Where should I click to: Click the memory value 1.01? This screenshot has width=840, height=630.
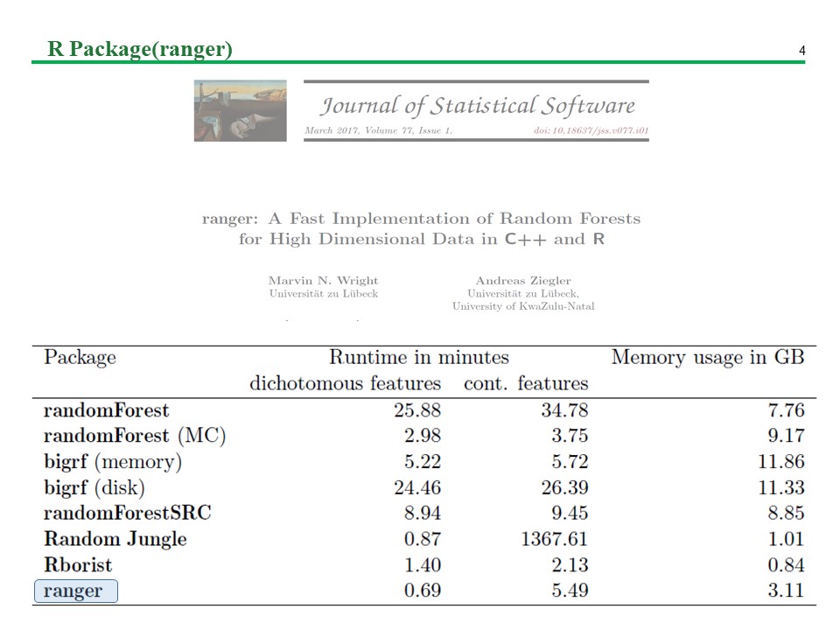pyautogui.click(x=786, y=539)
